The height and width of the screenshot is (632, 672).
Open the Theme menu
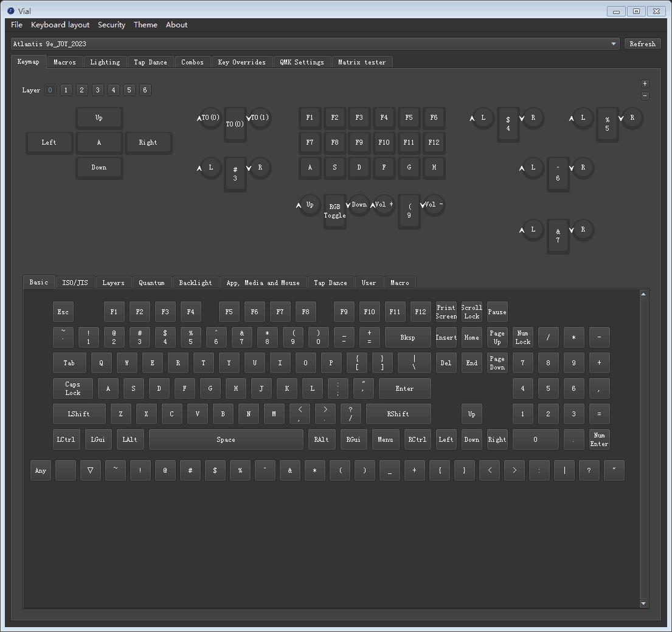(145, 25)
